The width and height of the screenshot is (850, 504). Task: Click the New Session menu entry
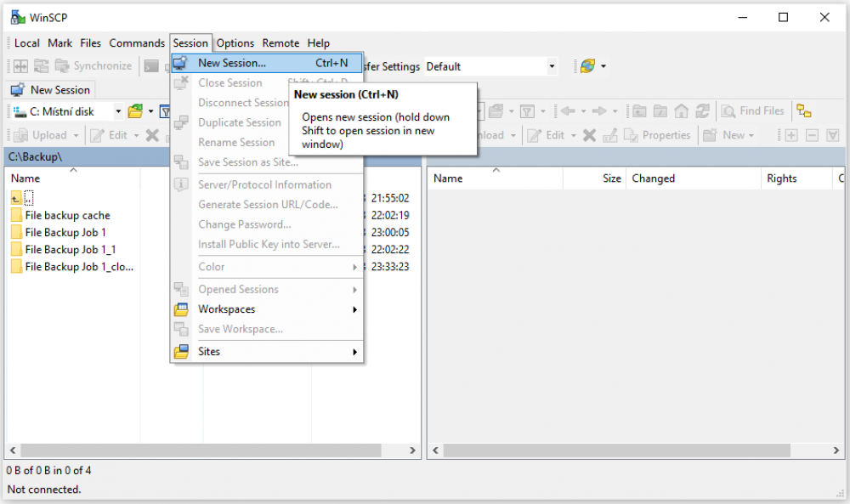tap(231, 63)
